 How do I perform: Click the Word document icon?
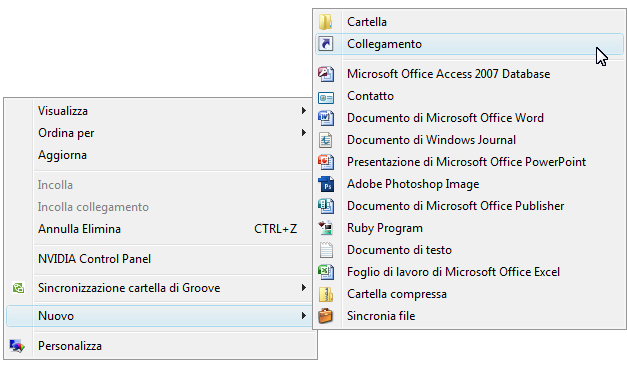[325, 118]
